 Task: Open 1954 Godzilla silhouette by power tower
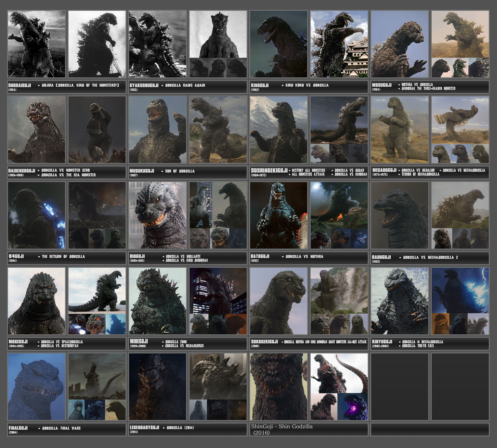pyautogui.click(x=97, y=44)
